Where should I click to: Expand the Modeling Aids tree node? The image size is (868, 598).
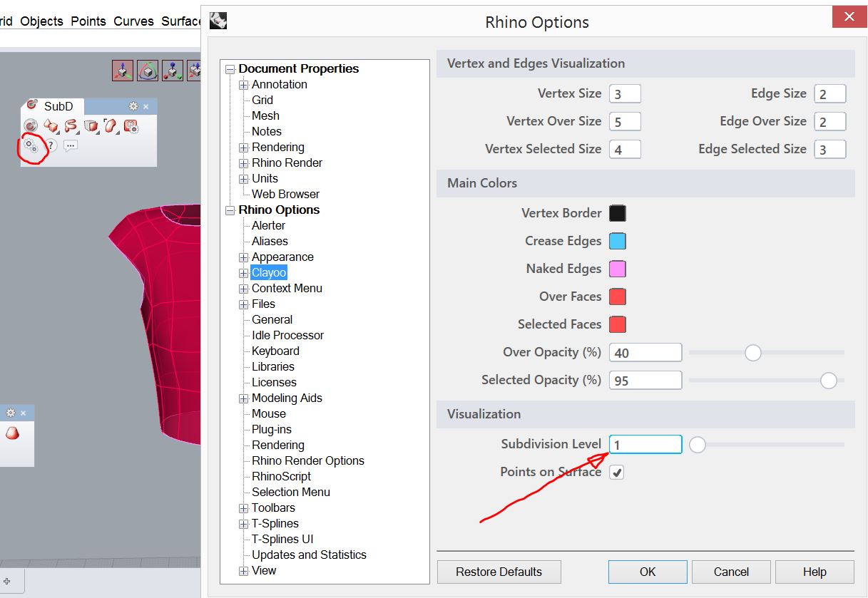click(x=243, y=398)
